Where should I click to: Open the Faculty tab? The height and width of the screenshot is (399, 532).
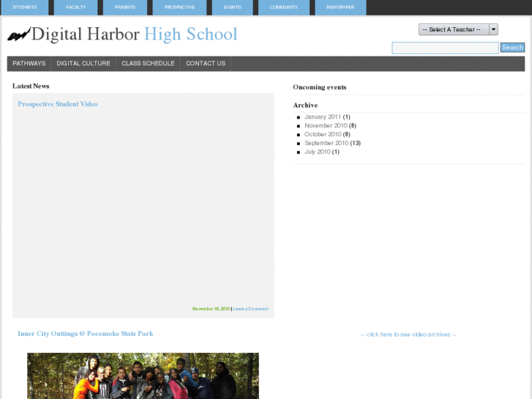point(75,7)
